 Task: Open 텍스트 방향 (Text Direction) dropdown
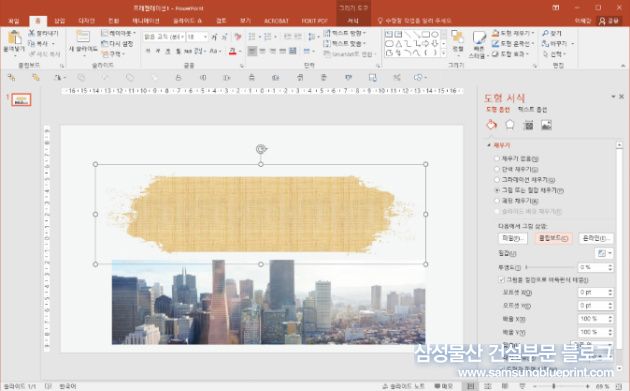(x=346, y=33)
